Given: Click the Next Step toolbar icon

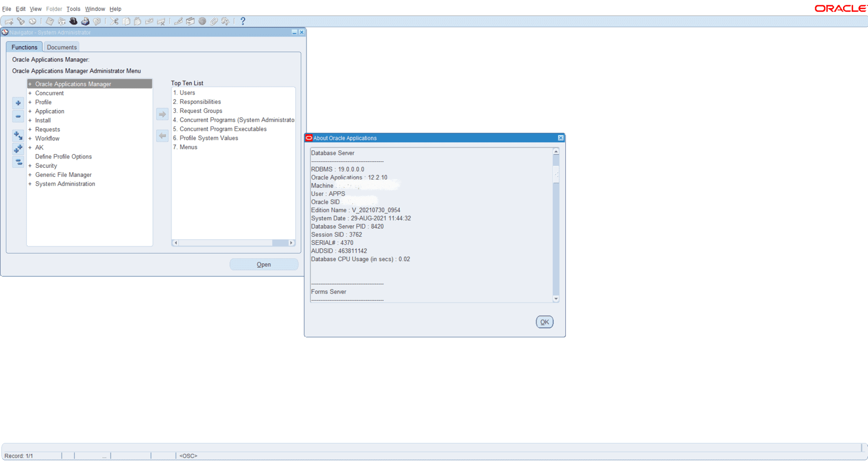Looking at the screenshot, I should pyautogui.click(x=61, y=21).
